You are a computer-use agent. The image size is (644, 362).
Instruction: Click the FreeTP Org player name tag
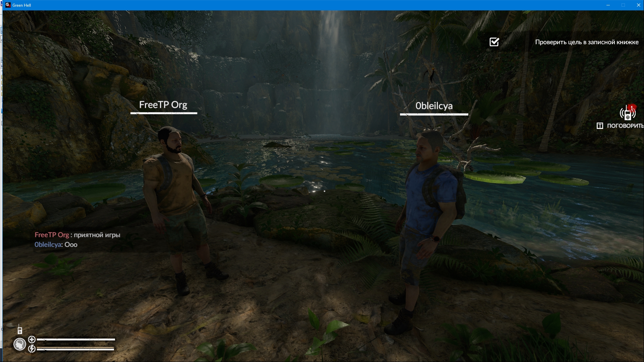coord(163,105)
